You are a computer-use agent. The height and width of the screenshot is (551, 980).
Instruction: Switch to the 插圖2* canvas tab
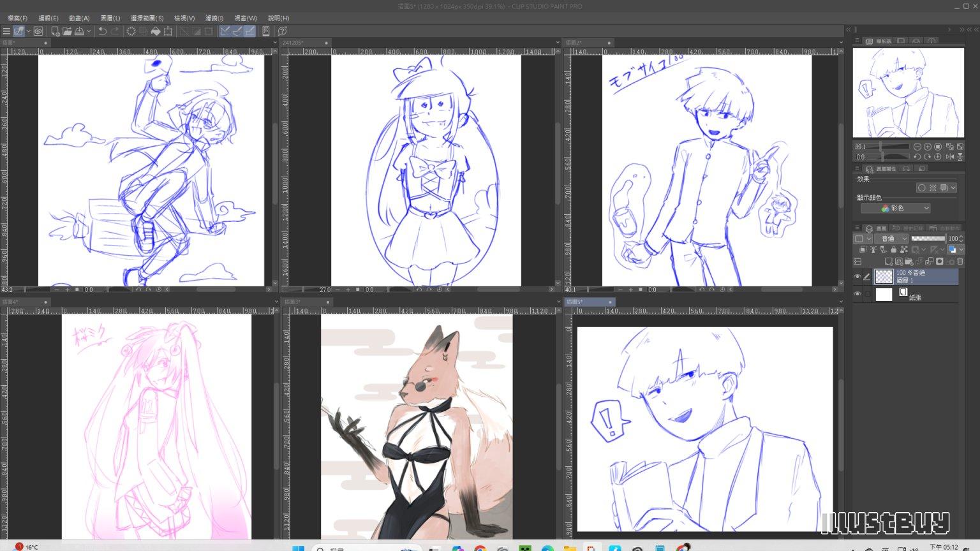coord(589,43)
